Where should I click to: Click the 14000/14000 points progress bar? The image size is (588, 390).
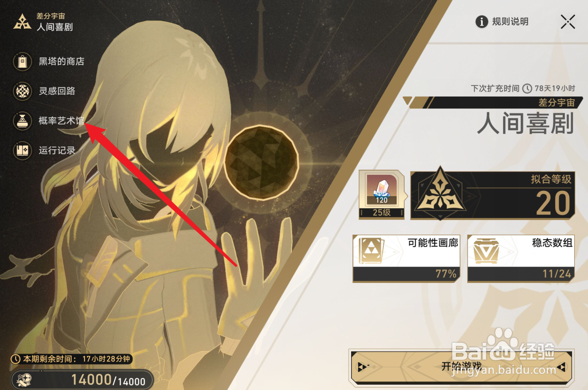point(82,379)
